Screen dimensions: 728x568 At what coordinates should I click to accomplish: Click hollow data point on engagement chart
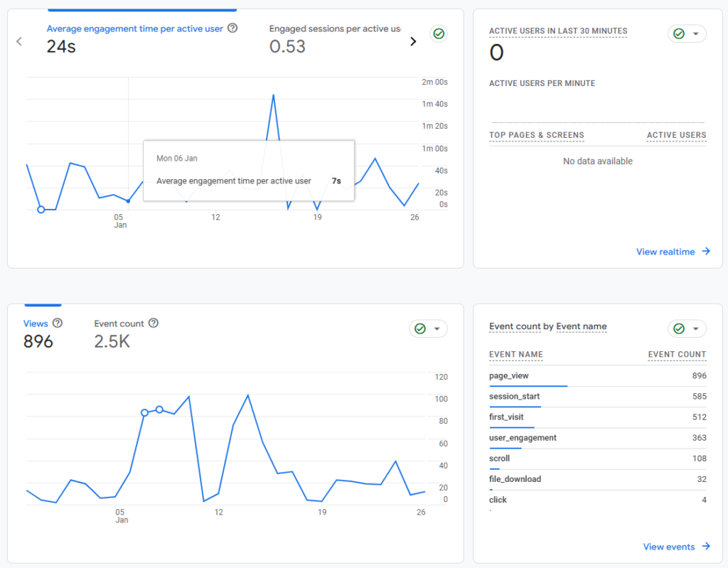[41, 209]
